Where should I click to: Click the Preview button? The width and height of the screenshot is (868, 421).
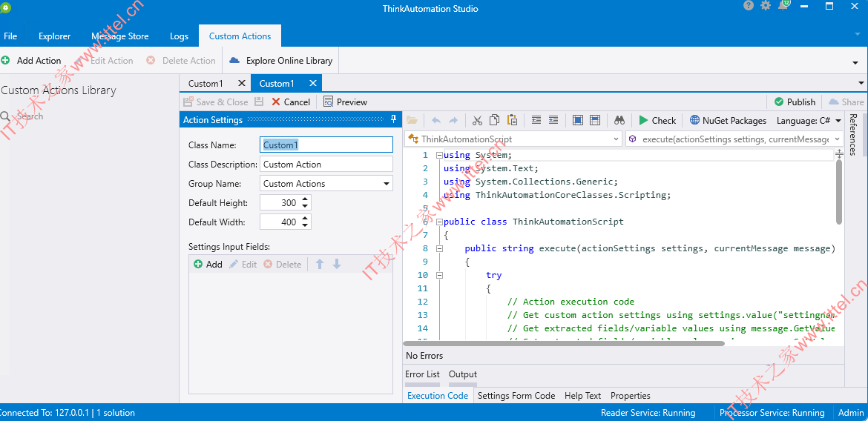(x=345, y=102)
